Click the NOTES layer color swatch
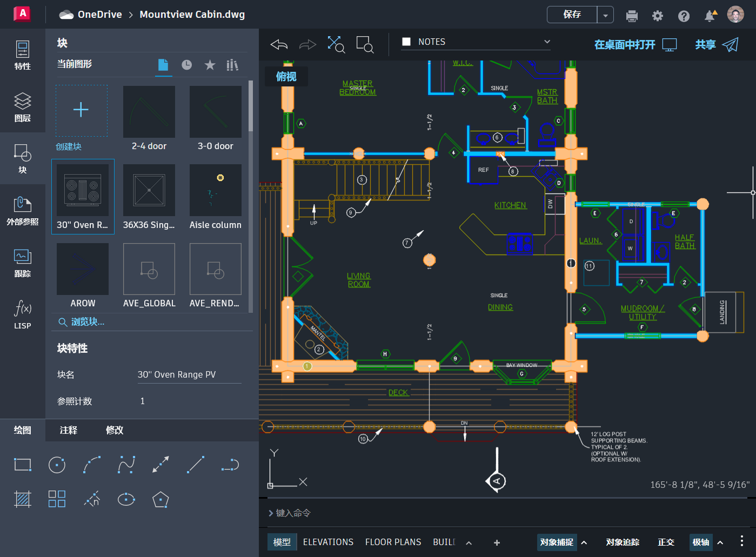Image resolution: width=756 pixels, height=557 pixels. (406, 42)
